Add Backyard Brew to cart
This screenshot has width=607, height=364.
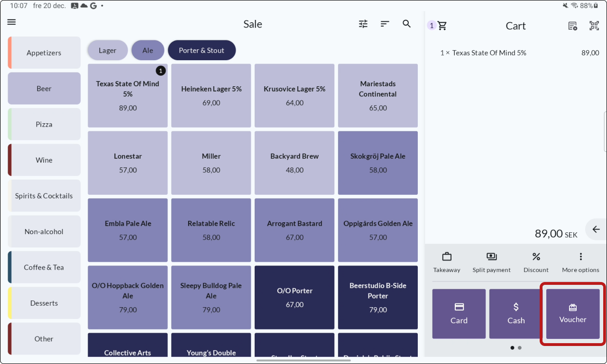pos(294,163)
